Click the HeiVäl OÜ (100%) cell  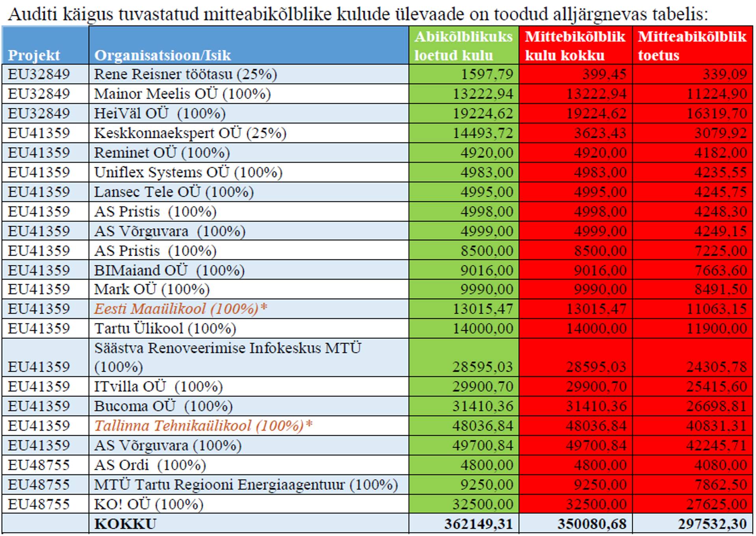pos(160,113)
